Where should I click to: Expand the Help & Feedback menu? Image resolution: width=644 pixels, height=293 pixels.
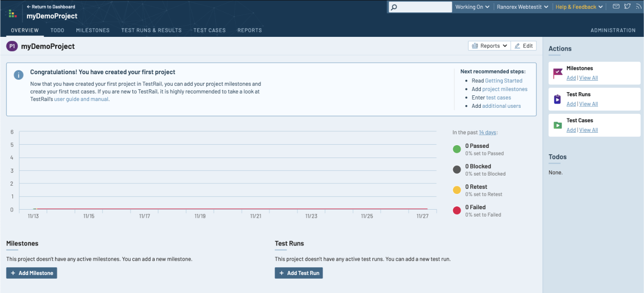(579, 7)
